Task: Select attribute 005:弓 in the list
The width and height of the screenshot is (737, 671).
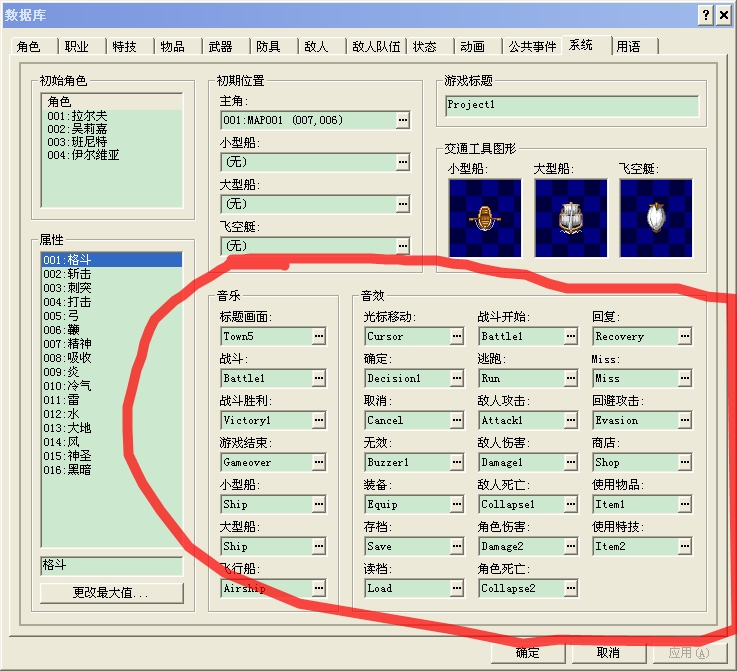Action: pyautogui.click(x=112, y=316)
